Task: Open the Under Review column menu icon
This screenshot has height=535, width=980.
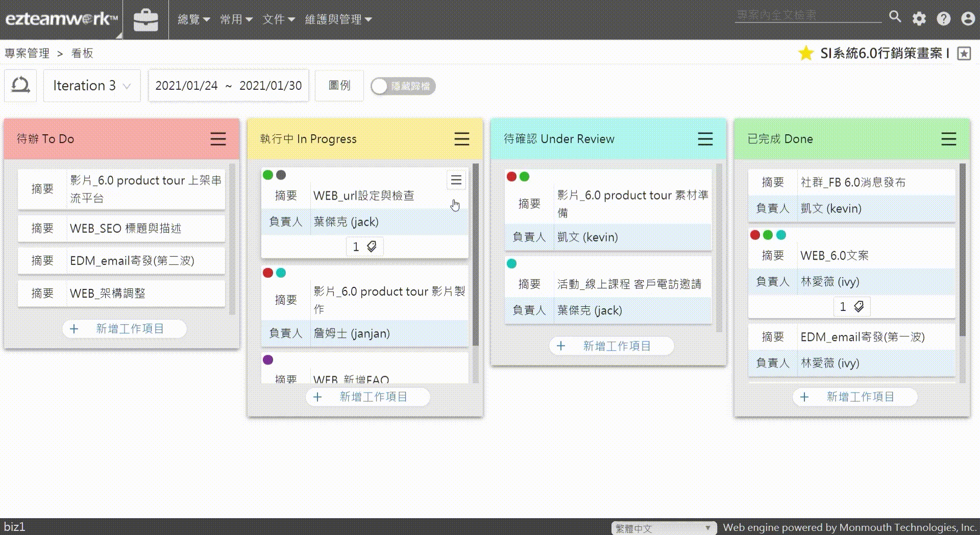Action: point(705,139)
